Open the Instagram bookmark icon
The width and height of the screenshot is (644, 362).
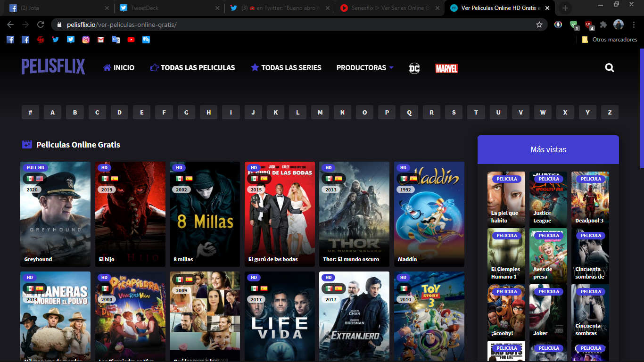86,40
